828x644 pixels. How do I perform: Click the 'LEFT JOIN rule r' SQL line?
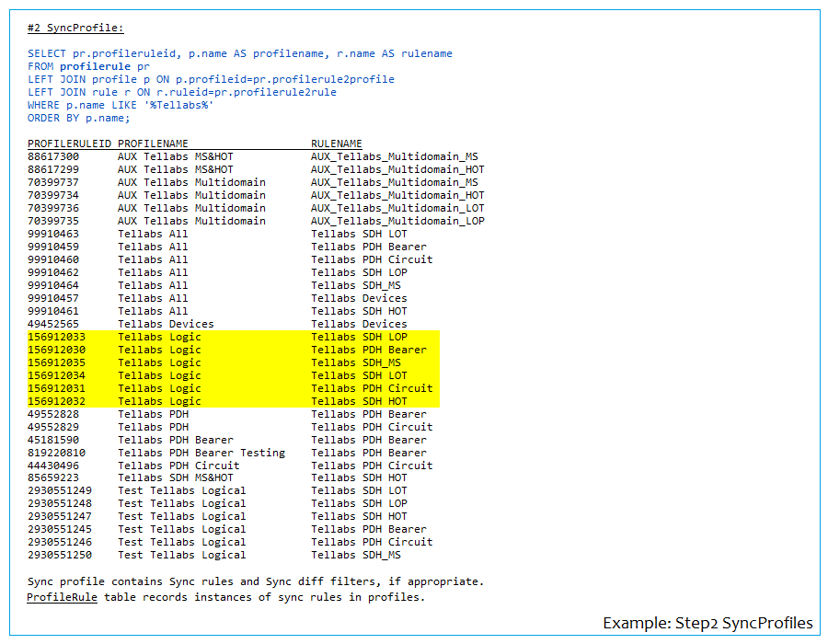click(182, 92)
